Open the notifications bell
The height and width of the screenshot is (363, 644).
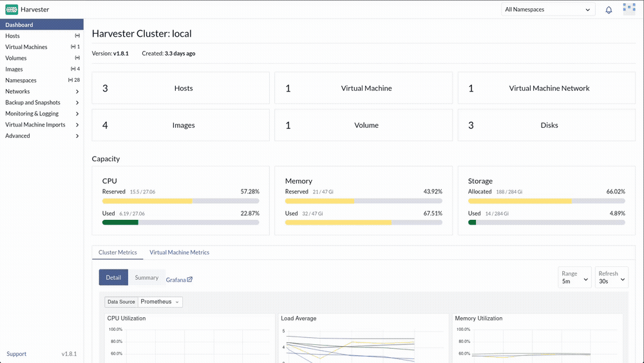[x=609, y=10]
